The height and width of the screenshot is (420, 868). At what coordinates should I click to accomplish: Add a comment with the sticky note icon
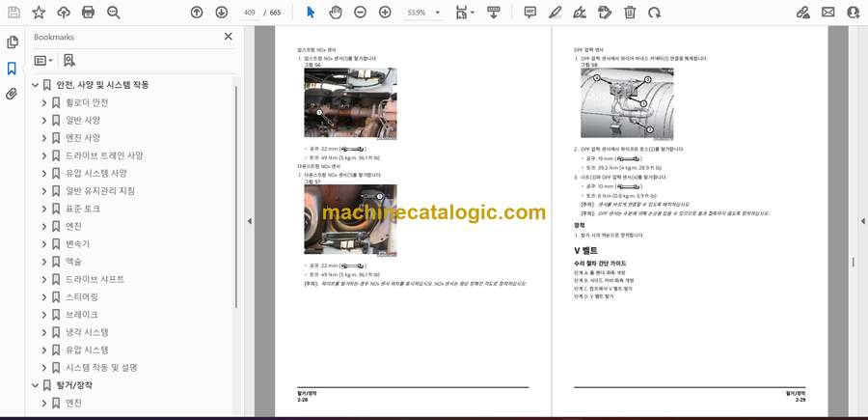pyautogui.click(x=529, y=13)
